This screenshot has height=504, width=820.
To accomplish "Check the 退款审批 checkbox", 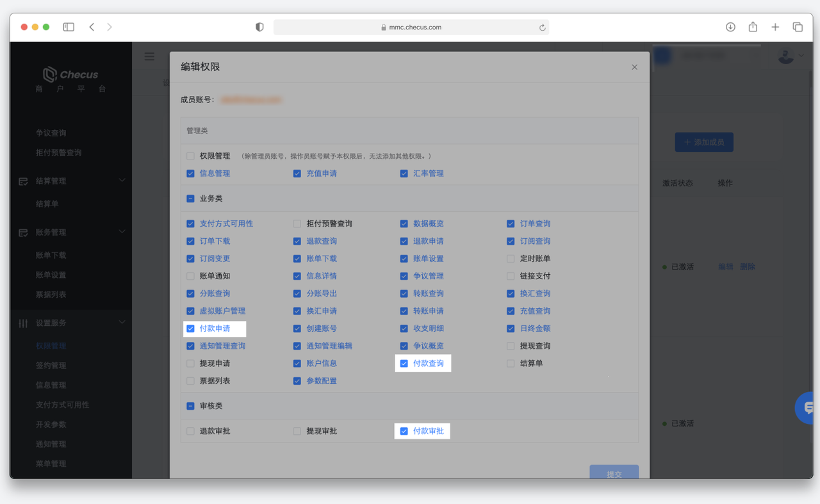I will [x=190, y=432].
